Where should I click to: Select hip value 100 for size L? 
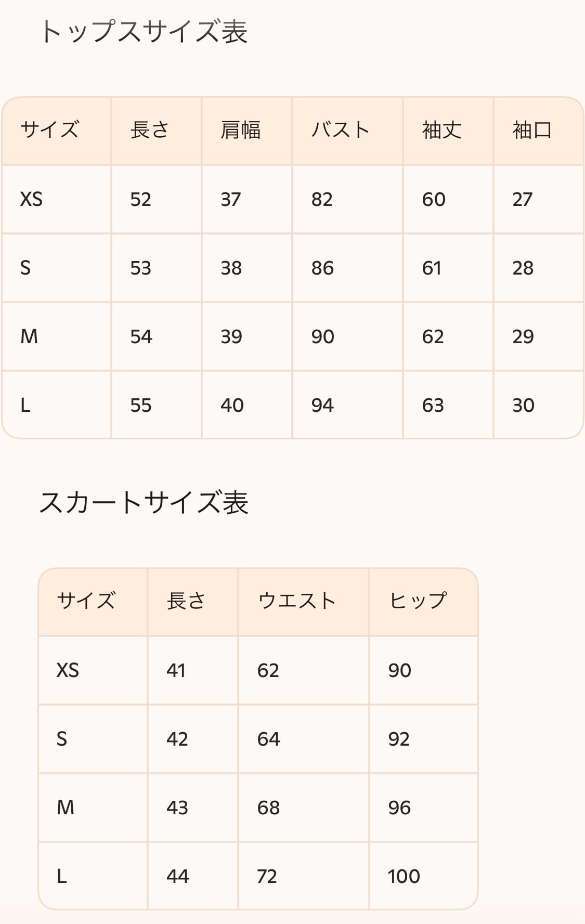[404, 876]
